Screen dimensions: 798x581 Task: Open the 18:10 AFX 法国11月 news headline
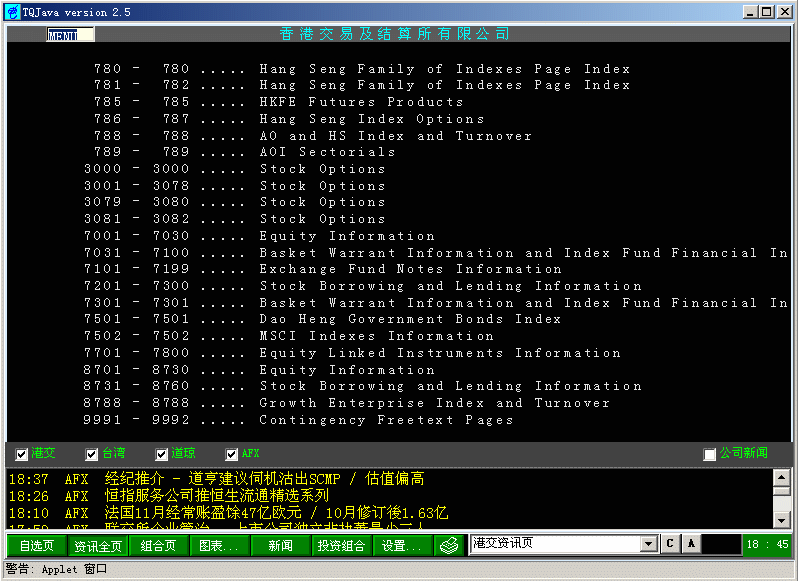click(x=229, y=512)
